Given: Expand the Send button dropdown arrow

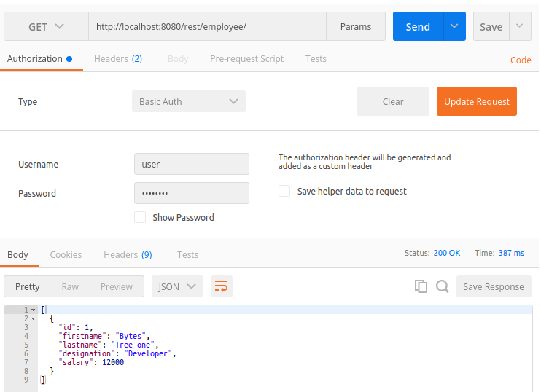Looking at the screenshot, I should [x=454, y=26].
